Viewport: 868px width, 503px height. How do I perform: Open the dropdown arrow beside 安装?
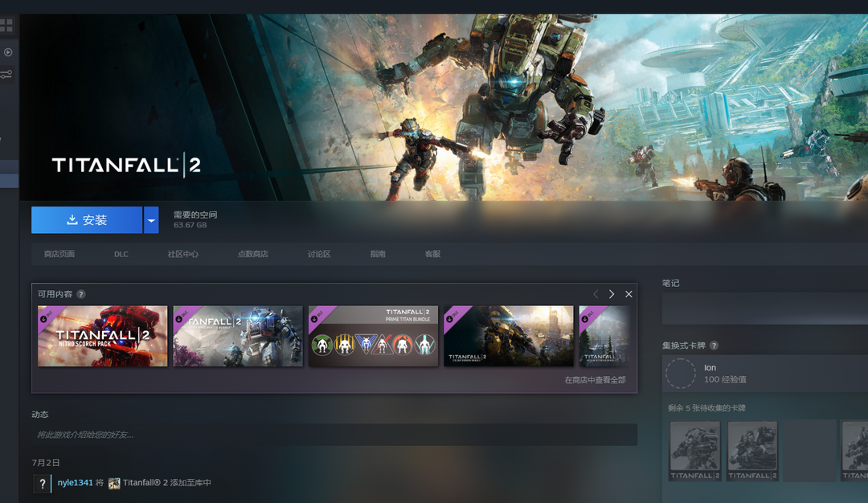151,219
